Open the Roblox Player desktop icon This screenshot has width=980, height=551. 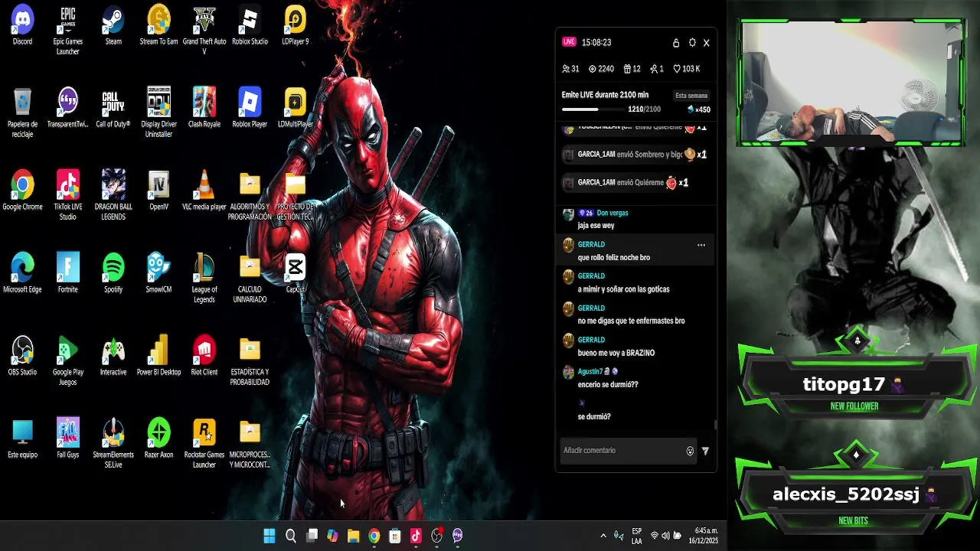tap(250, 109)
